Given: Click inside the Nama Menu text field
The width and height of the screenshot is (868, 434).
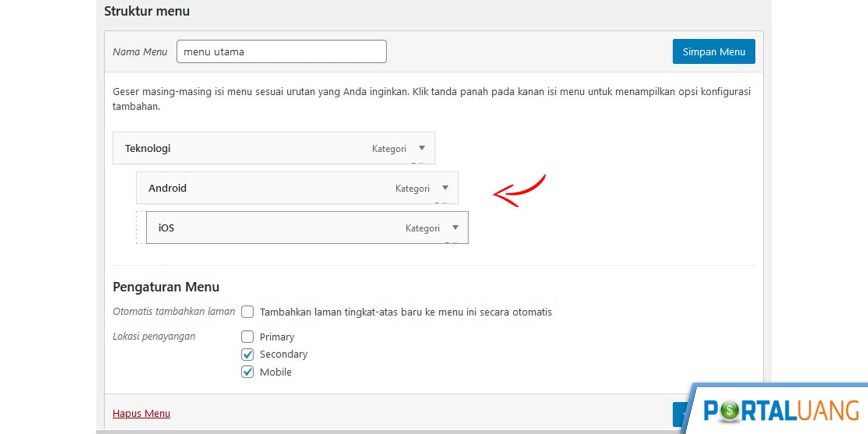Looking at the screenshot, I should (x=281, y=51).
